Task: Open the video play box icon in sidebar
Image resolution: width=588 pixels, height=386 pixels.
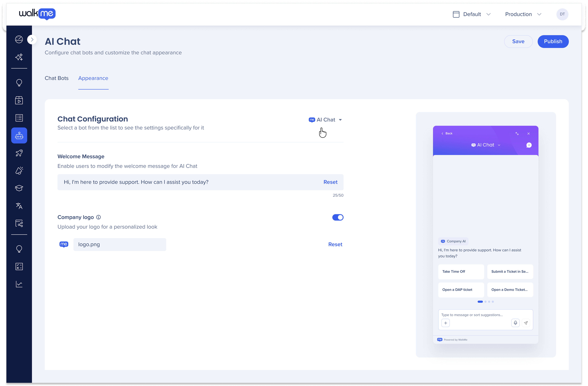Action: coord(19,100)
